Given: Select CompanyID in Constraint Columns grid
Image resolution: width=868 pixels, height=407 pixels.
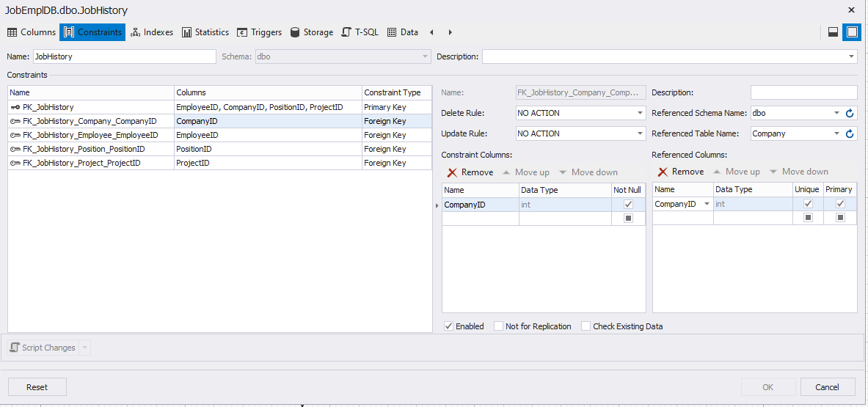Looking at the screenshot, I should click(x=480, y=205).
